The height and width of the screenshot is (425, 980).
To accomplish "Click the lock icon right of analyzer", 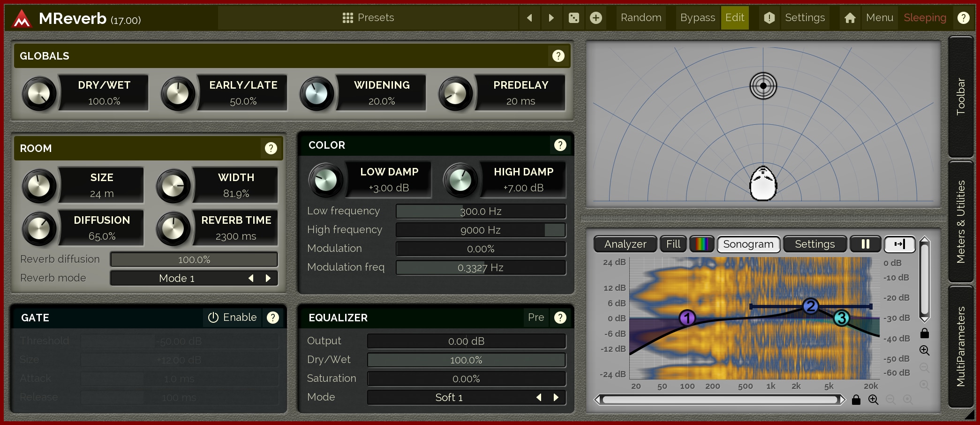I will point(924,333).
